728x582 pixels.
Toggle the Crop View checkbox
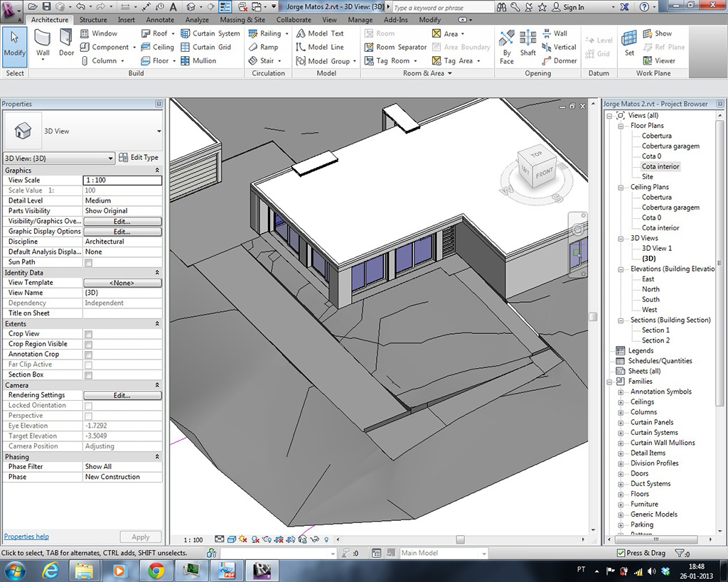pos(89,334)
